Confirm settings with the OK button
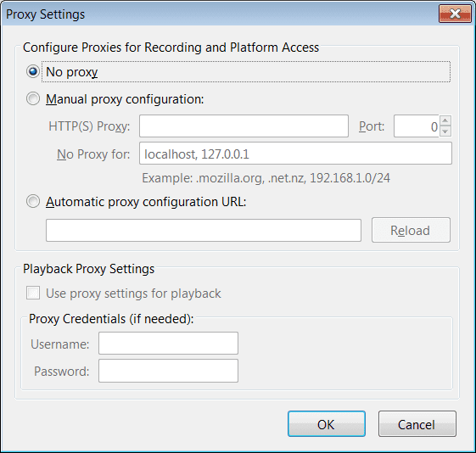Screen dimensions: 476x453 [x=327, y=424]
